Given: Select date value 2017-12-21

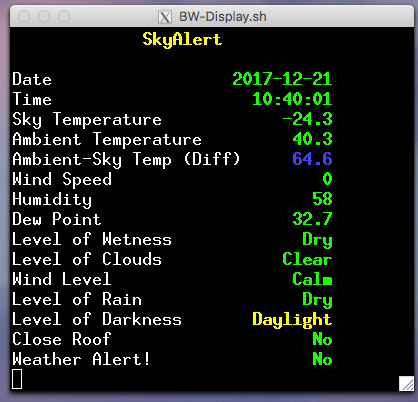Looking at the screenshot, I should tap(282, 79).
